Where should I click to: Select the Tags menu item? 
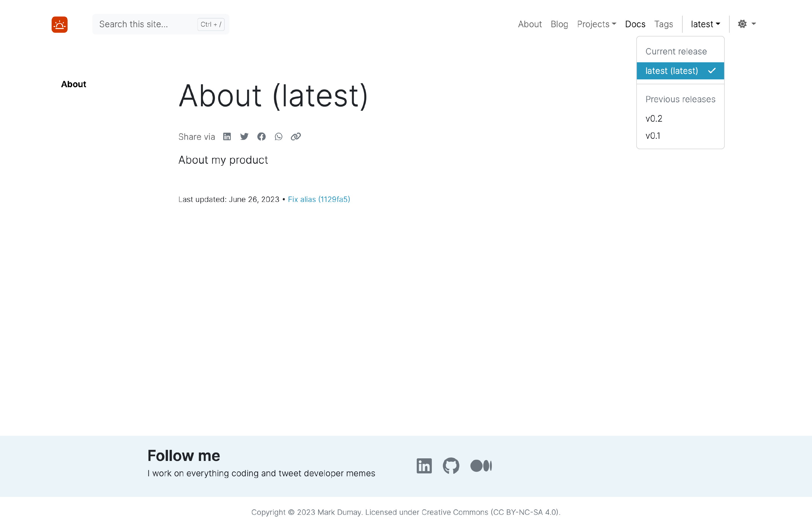tap(663, 24)
